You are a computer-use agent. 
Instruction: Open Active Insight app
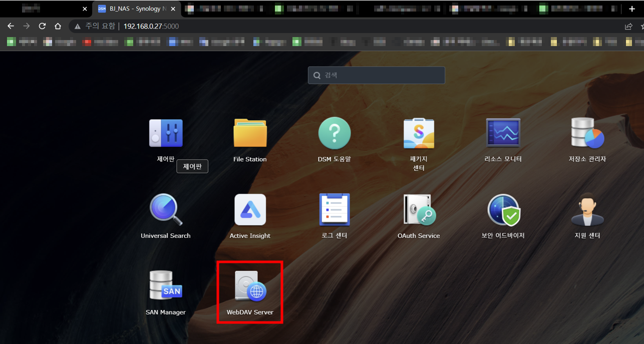250,210
